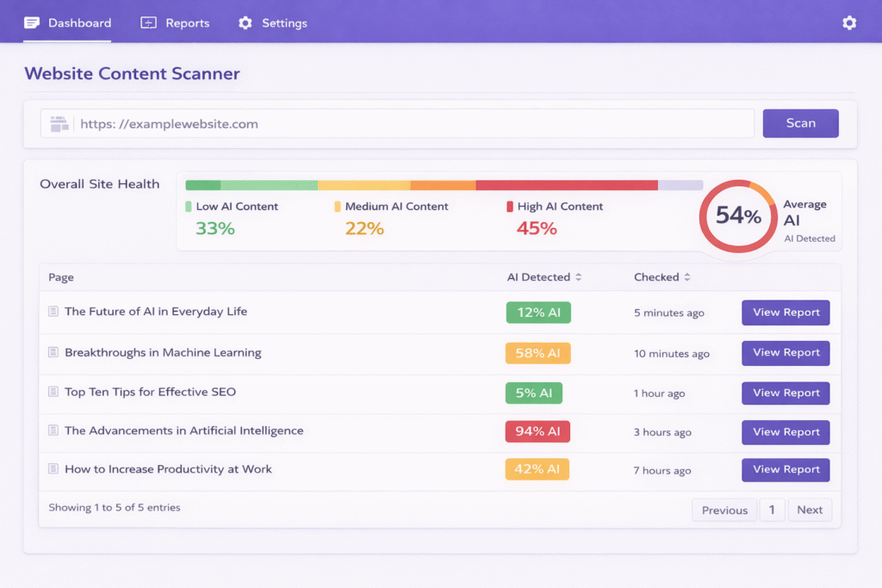This screenshot has width=882, height=588.
Task: Toggle descending order on the Checked sorter
Action: (x=687, y=279)
